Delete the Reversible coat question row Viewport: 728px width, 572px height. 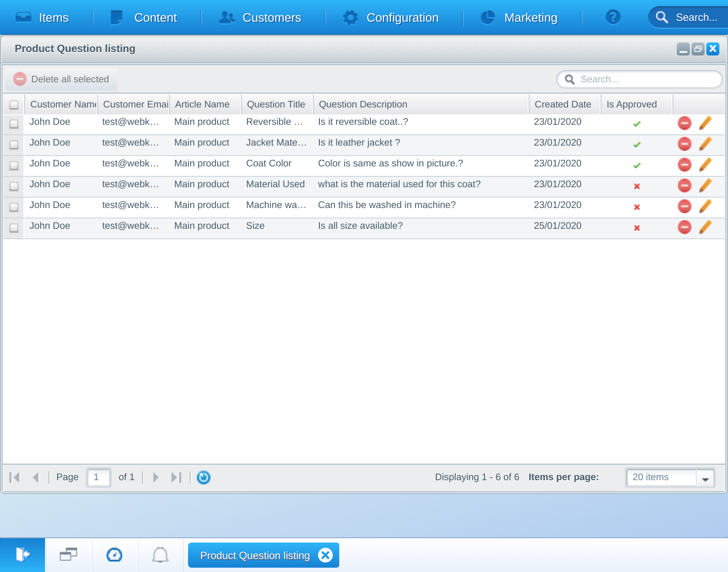click(684, 123)
